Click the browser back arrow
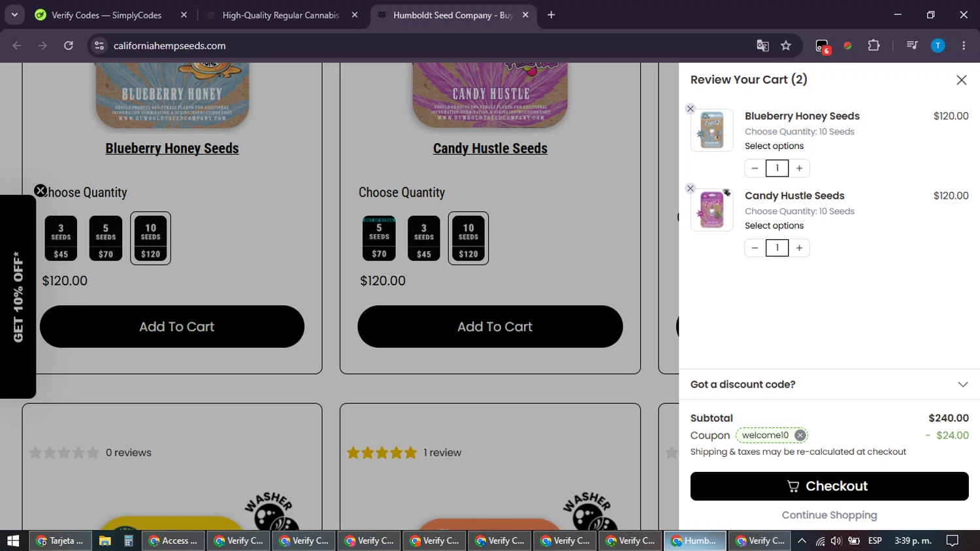Image resolution: width=980 pixels, height=551 pixels. tap(17, 46)
